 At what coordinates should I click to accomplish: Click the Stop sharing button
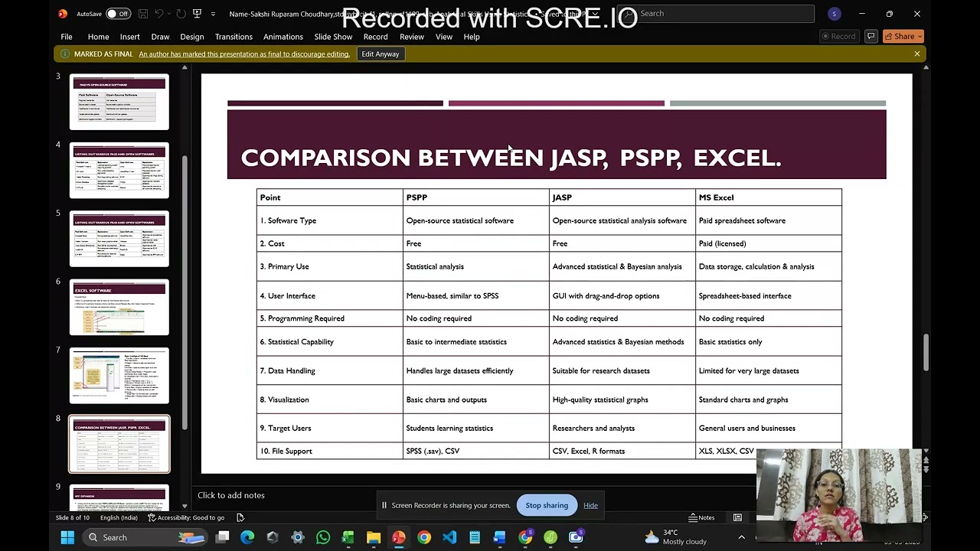(x=547, y=505)
